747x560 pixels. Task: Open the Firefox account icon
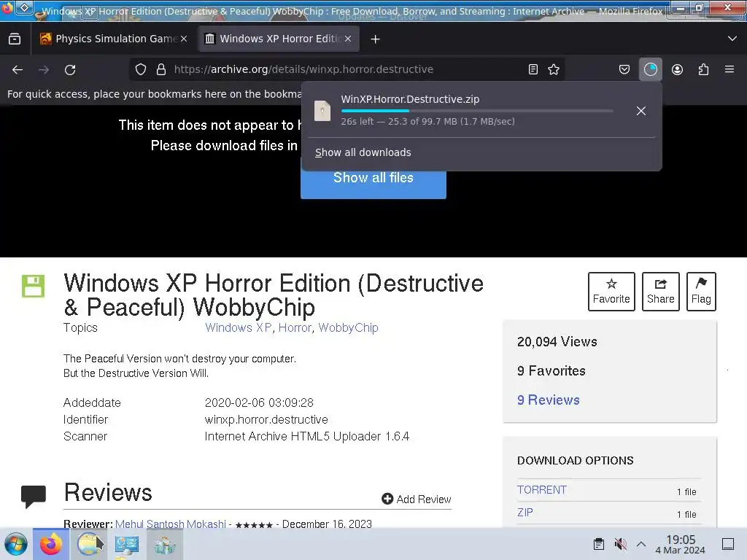(x=677, y=69)
